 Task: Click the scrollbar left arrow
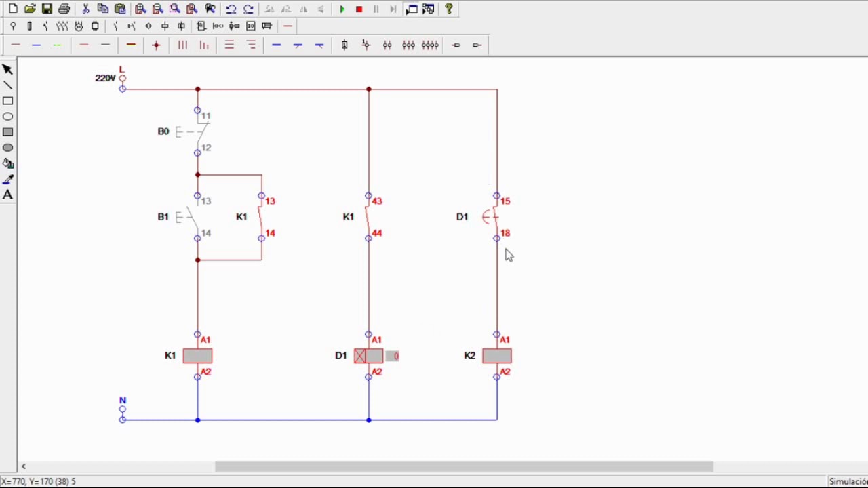click(24, 466)
